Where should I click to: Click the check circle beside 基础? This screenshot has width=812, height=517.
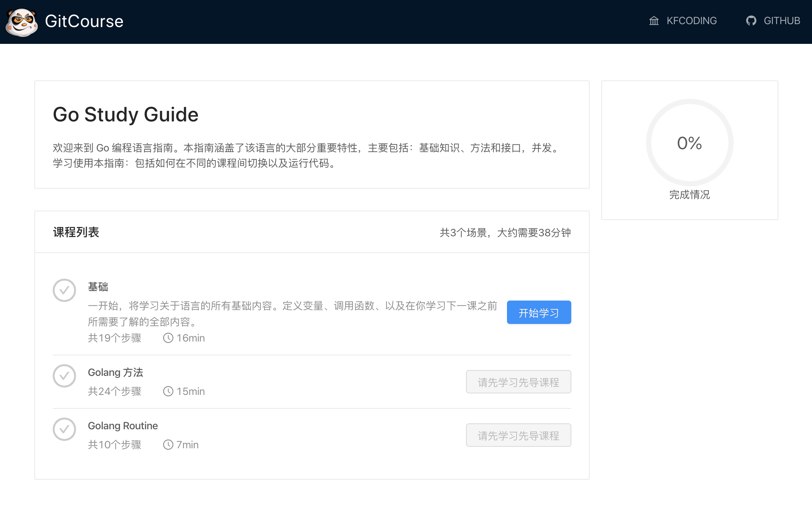[64, 290]
